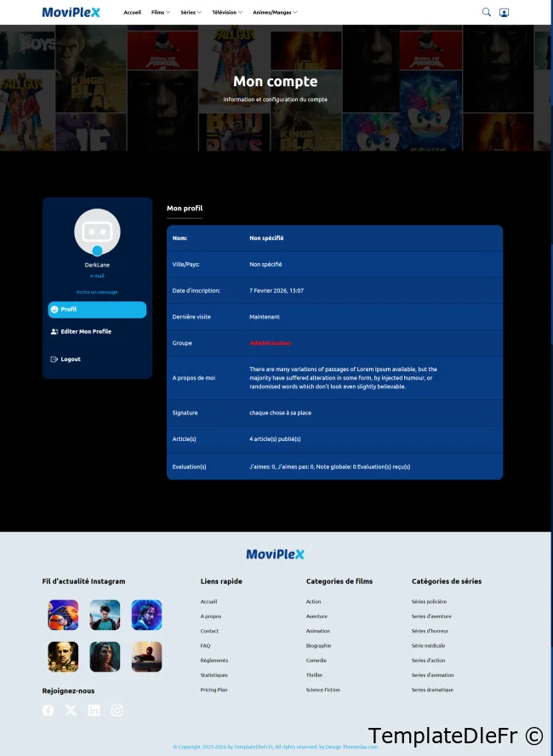Click the MoviPlex logo in header
The image size is (553, 756).
pos(71,12)
